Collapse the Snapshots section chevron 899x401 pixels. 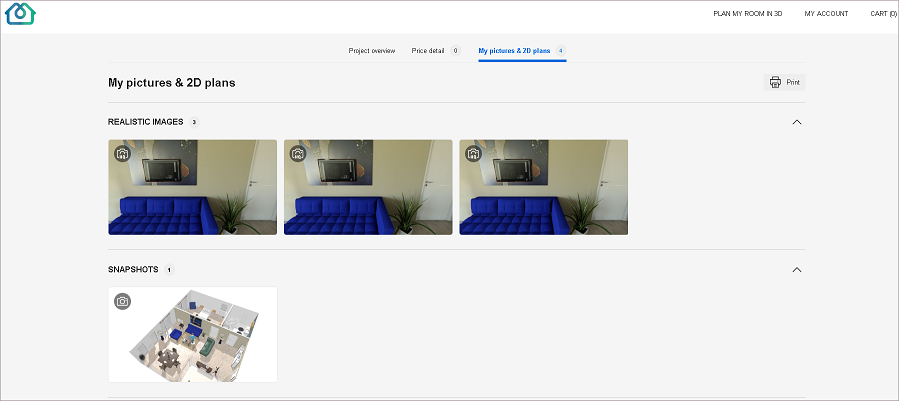point(796,270)
